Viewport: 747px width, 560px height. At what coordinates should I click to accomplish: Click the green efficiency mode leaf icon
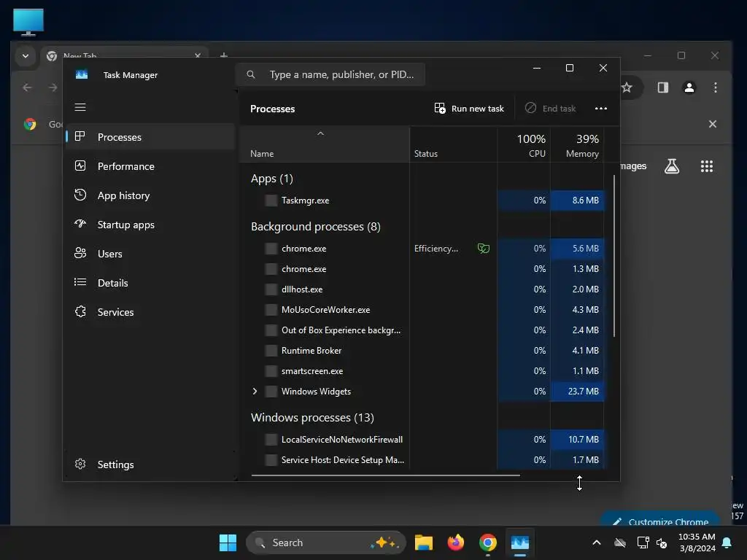pos(484,249)
